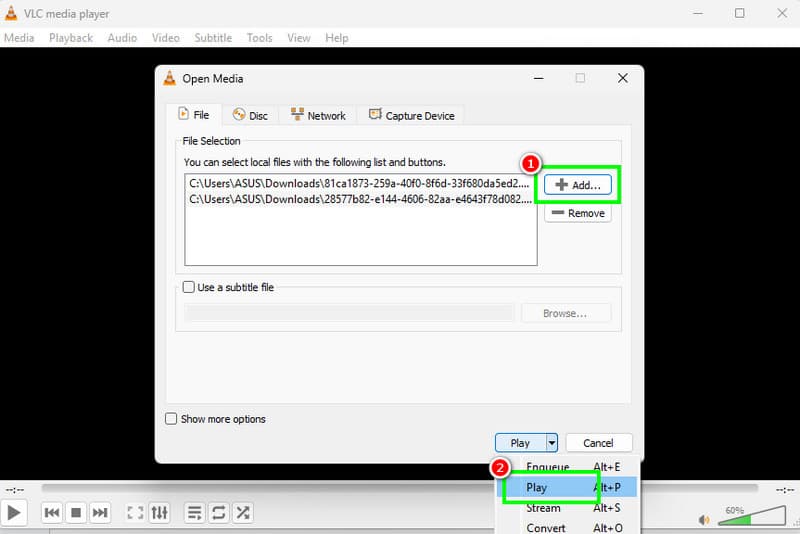Click the remaining time label at right
Image resolution: width=800 pixels, height=534 pixels.
click(x=785, y=490)
